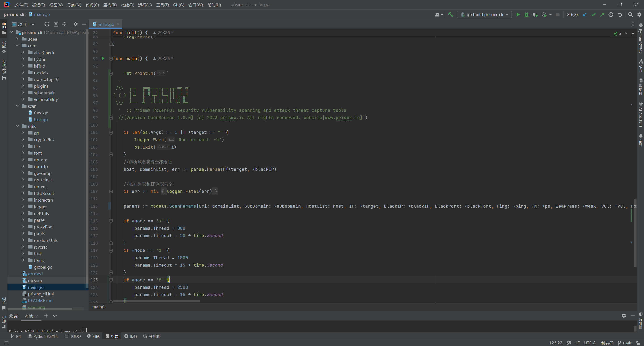Image resolution: width=644 pixels, height=346 pixels.
Task: Expand the folded err check at line 109
Action: [111, 191]
